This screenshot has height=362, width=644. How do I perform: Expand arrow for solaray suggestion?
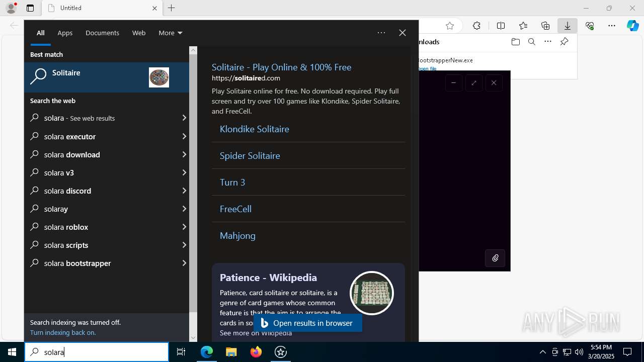click(184, 209)
